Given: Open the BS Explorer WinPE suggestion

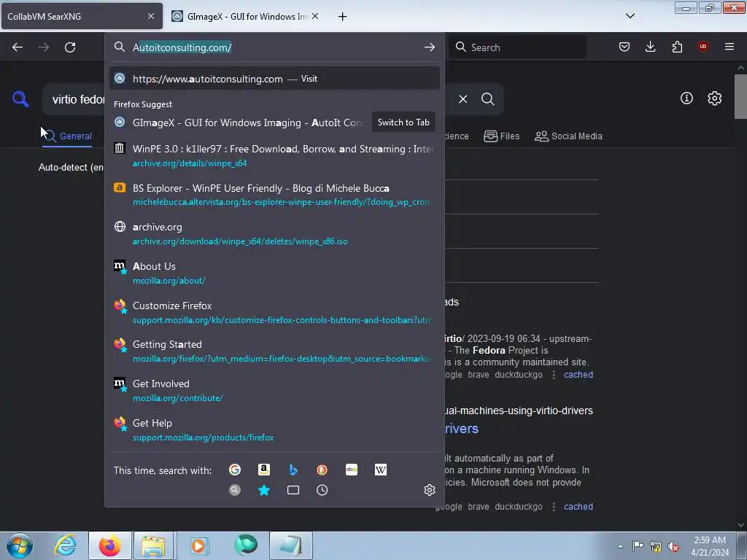Looking at the screenshot, I should (x=274, y=195).
